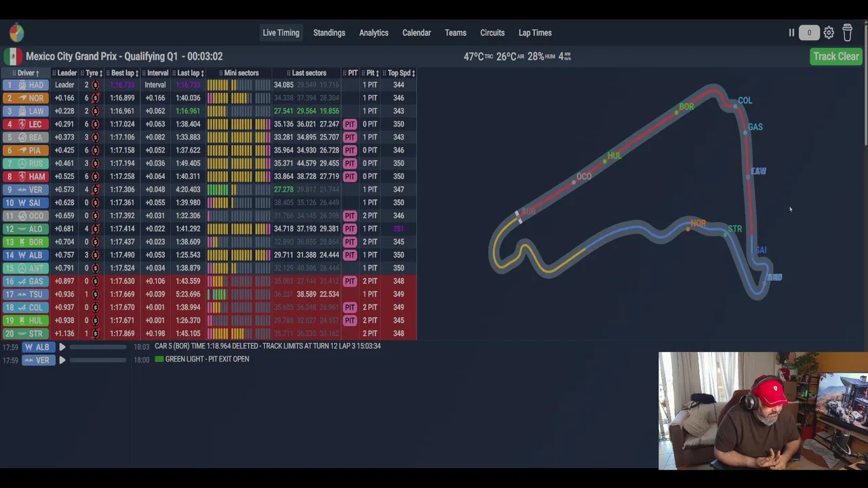Click the tyre icon in STR row
This screenshot has width=868, height=488.
coord(96,333)
